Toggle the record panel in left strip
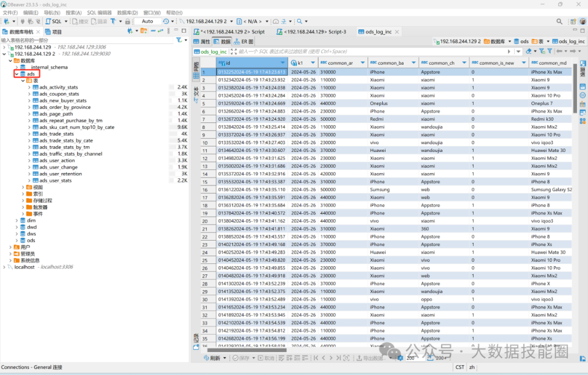The image size is (588, 375). tap(196, 341)
